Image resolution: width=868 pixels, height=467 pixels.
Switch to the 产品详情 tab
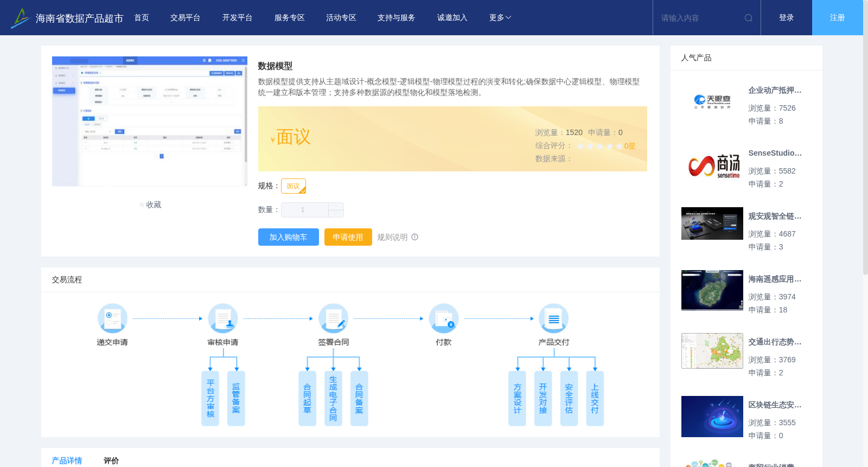tap(67, 460)
